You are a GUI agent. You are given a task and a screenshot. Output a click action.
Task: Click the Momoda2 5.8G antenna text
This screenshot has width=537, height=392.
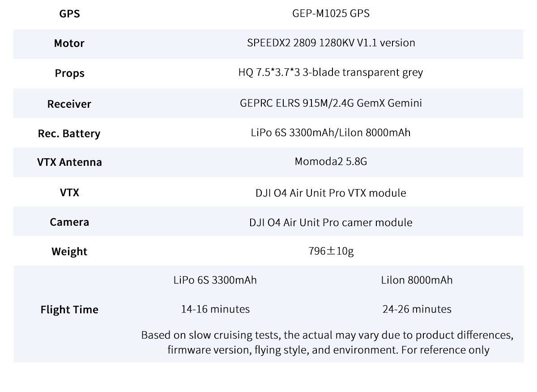[x=331, y=162]
